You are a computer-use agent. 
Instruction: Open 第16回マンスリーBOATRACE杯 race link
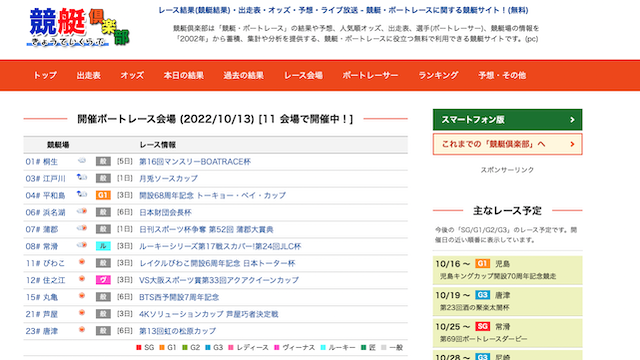(x=195, y=162)
